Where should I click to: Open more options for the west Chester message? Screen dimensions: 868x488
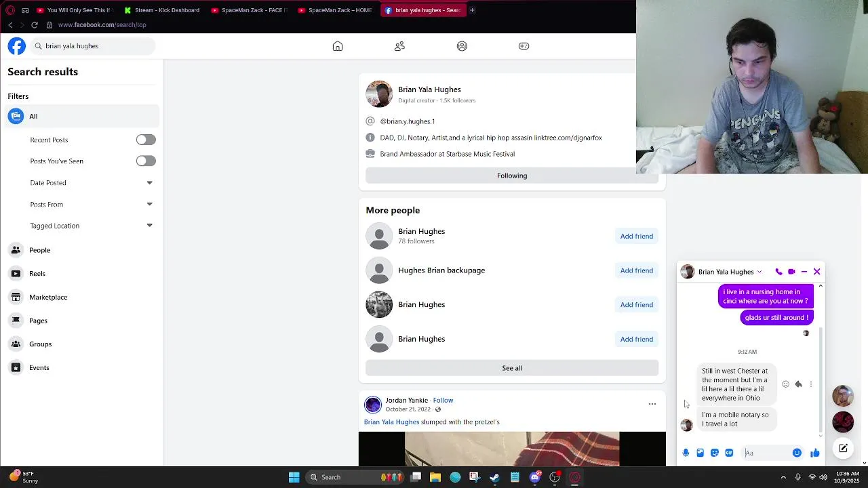tap(810, 384)
